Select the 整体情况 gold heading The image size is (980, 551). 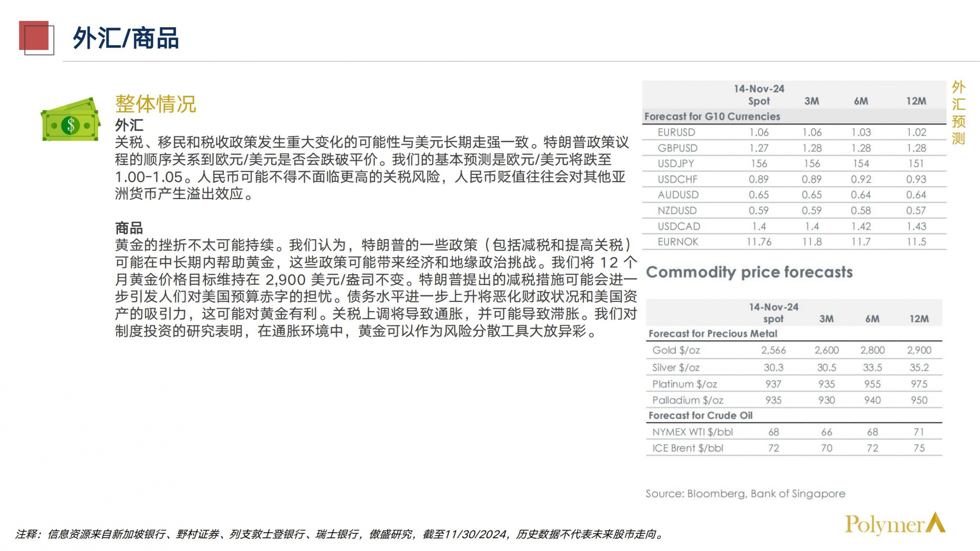155,104
